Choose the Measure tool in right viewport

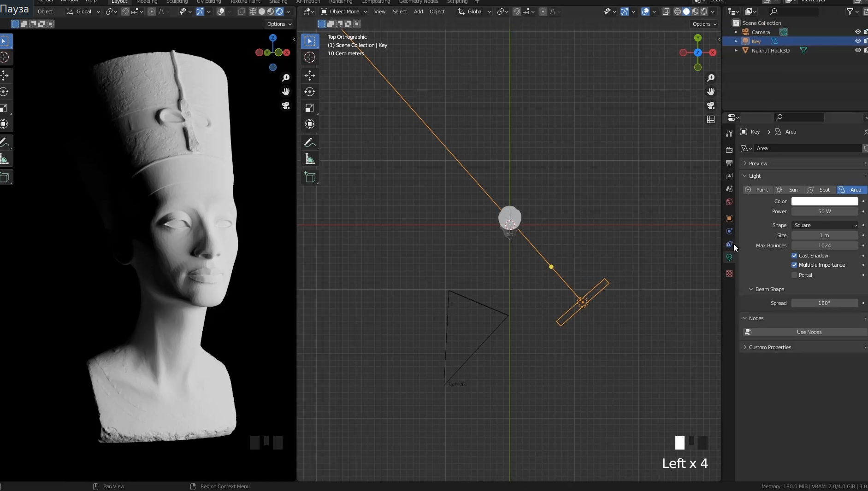tap(310, 159)
